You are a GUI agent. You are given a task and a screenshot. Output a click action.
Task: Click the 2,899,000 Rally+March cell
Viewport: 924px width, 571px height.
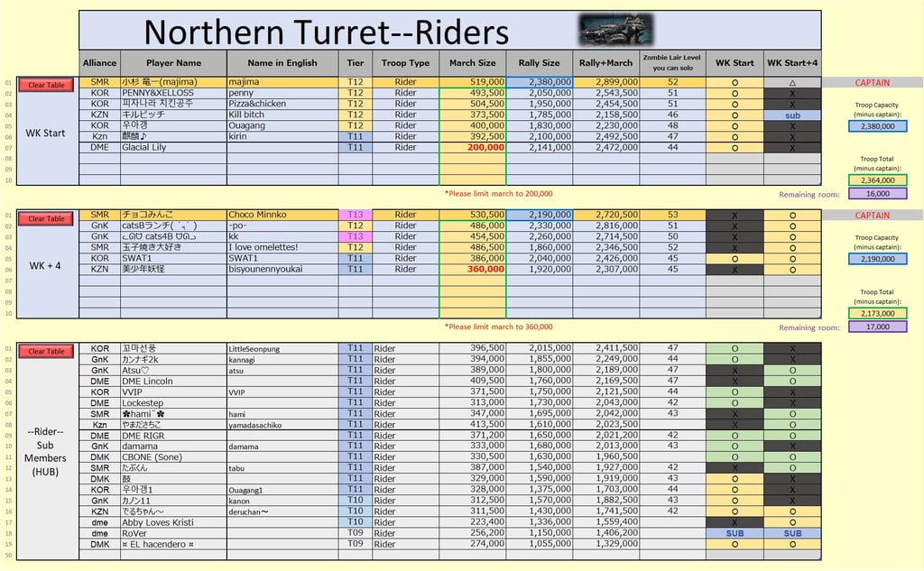(x=605, y=82)
